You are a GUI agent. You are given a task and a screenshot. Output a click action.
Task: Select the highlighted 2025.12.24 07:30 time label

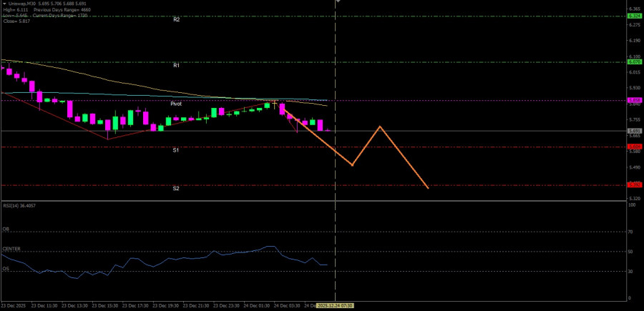click(x=335, y=305)
